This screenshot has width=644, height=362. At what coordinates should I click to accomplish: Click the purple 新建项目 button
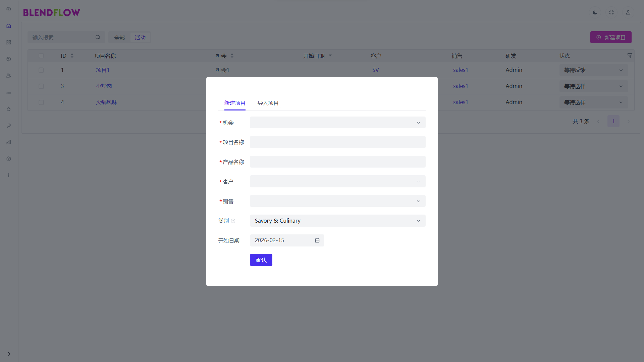(x=610, y=37)
